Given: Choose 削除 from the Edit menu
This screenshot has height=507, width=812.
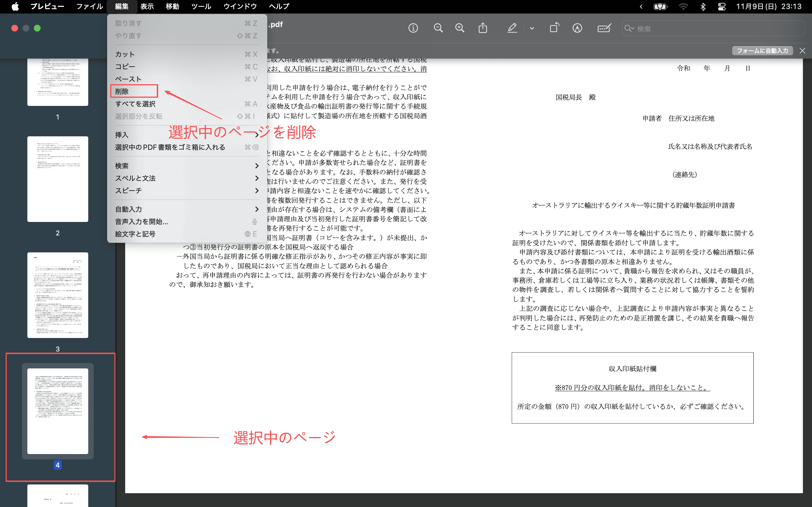Looking at the screenshot, I should pyautogui.click(x=122, y=91).
